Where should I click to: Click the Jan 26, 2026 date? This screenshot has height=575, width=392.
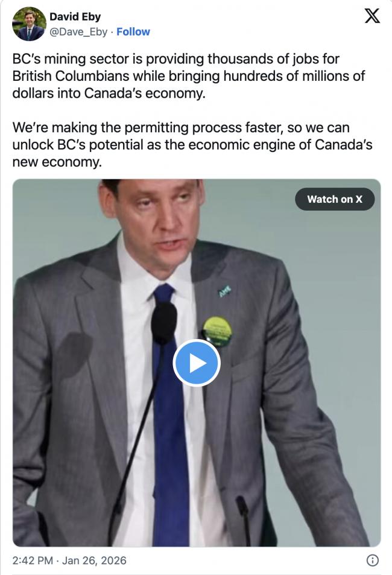(94, 561)
